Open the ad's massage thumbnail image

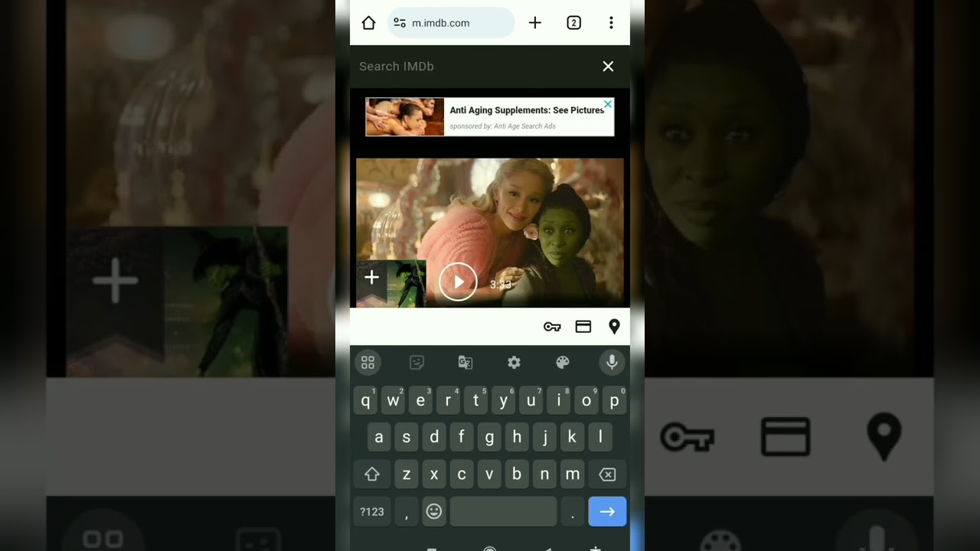[x=405, y=117]
